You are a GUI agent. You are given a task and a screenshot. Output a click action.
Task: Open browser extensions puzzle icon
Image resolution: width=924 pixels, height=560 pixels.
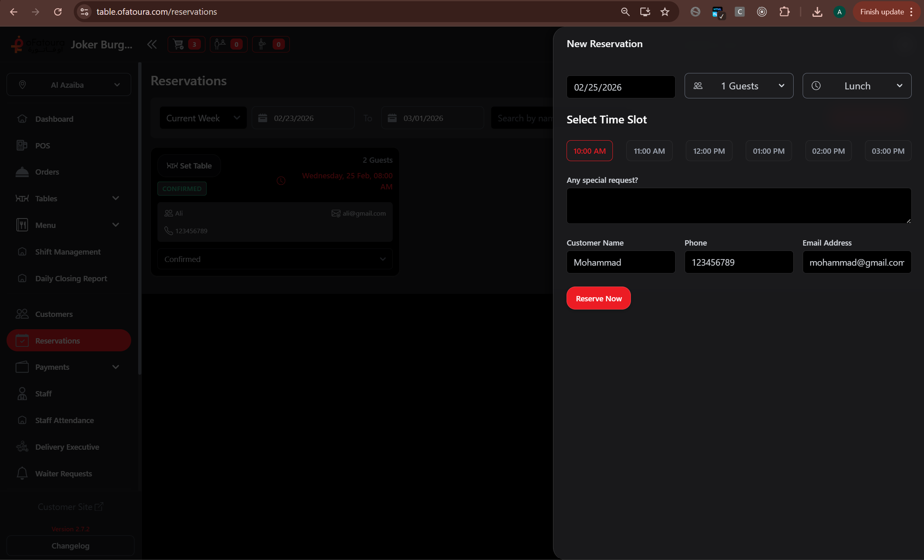[784, 12]
